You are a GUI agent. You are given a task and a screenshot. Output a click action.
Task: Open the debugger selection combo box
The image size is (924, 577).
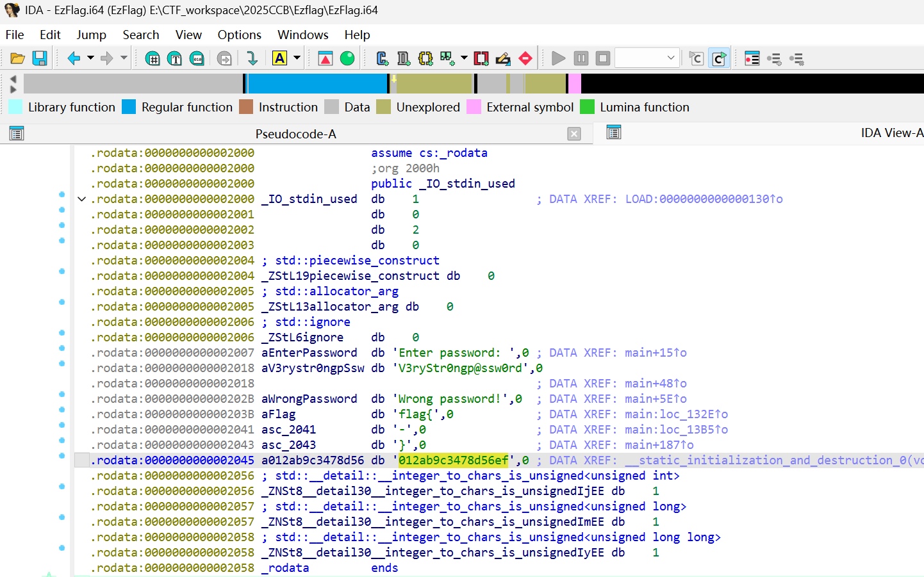[647, 58]
